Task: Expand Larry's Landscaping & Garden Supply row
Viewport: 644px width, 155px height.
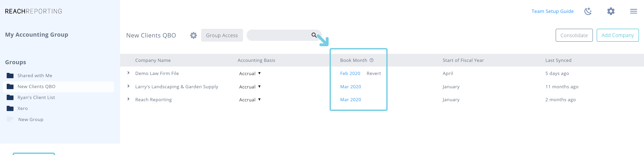Action: pyautogui.click(x=128, y=86)
